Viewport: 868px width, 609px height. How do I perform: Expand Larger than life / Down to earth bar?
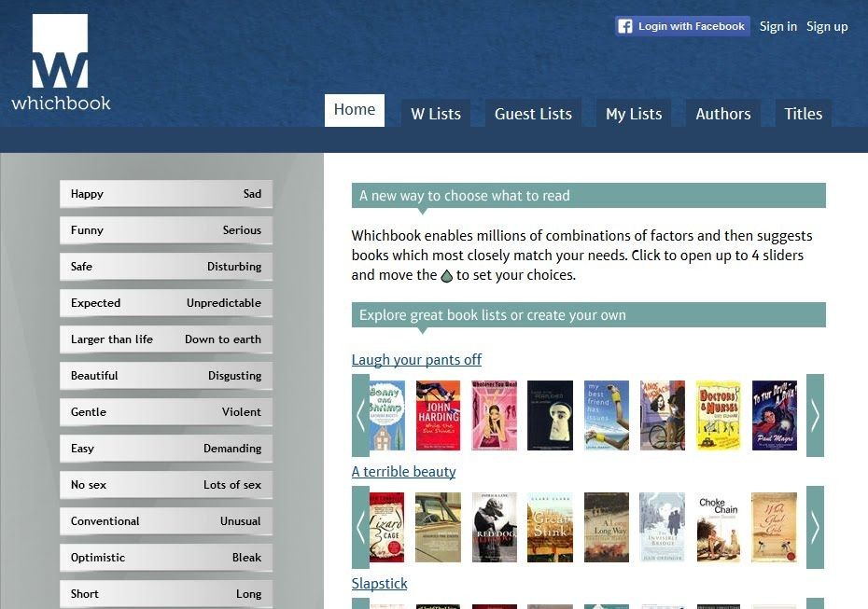[166, 339]
